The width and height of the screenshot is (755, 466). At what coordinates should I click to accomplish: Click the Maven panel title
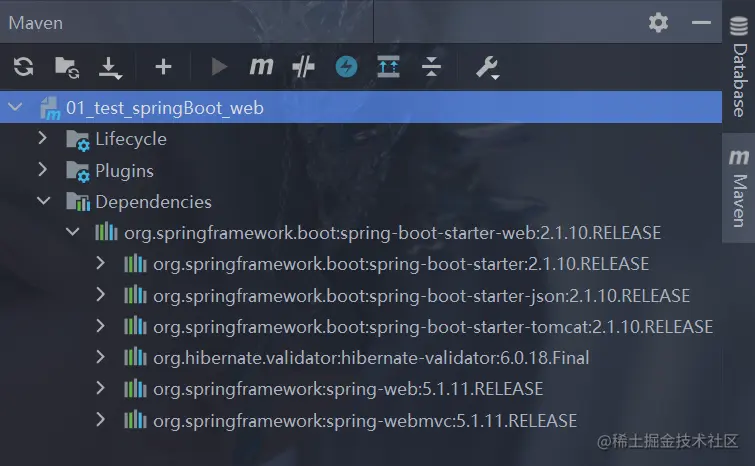36,23
